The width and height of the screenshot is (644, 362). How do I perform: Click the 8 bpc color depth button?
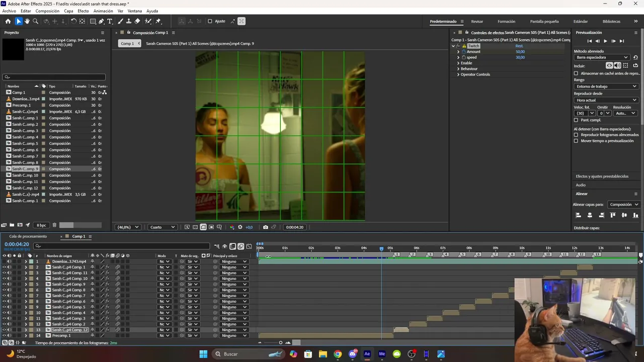pyautogui.click(x=41, y=225)
